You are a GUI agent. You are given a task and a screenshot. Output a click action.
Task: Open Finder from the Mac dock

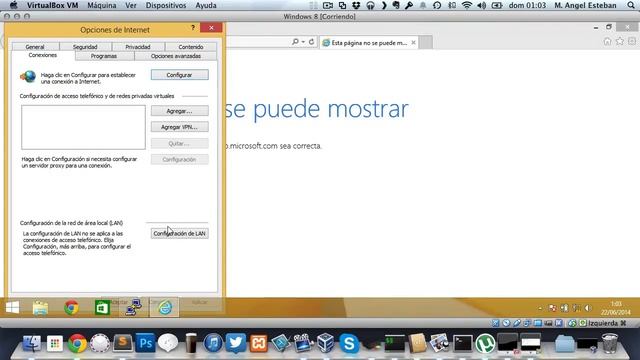coord(31,343)
